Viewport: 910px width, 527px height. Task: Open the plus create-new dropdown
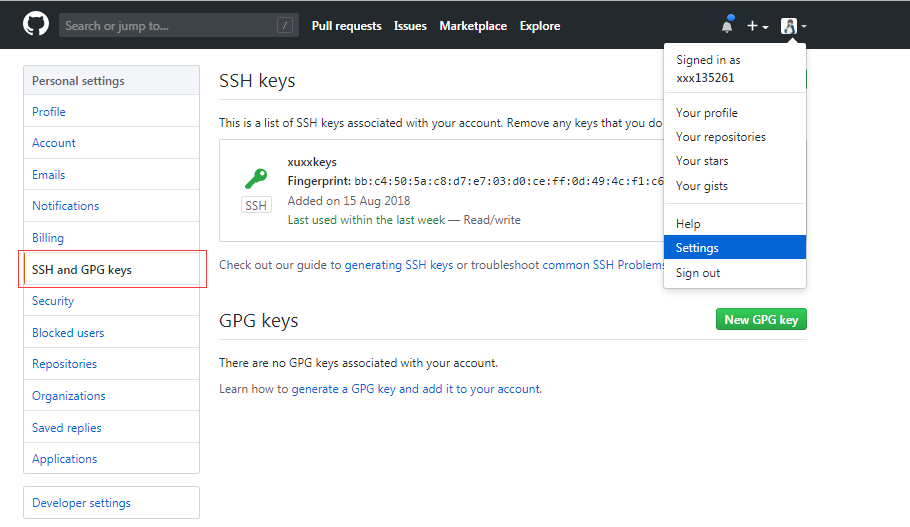757,26
